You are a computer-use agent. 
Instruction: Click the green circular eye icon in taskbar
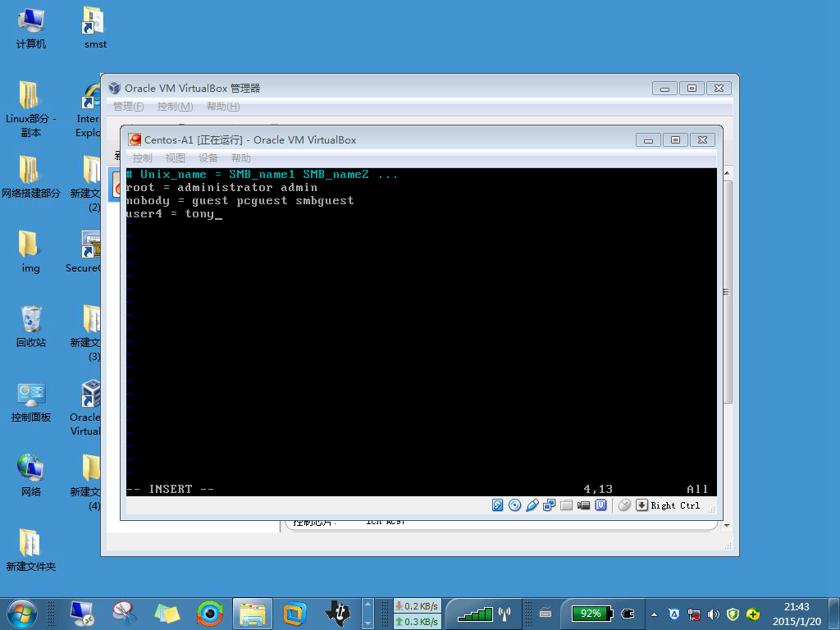tap(209, 614)
